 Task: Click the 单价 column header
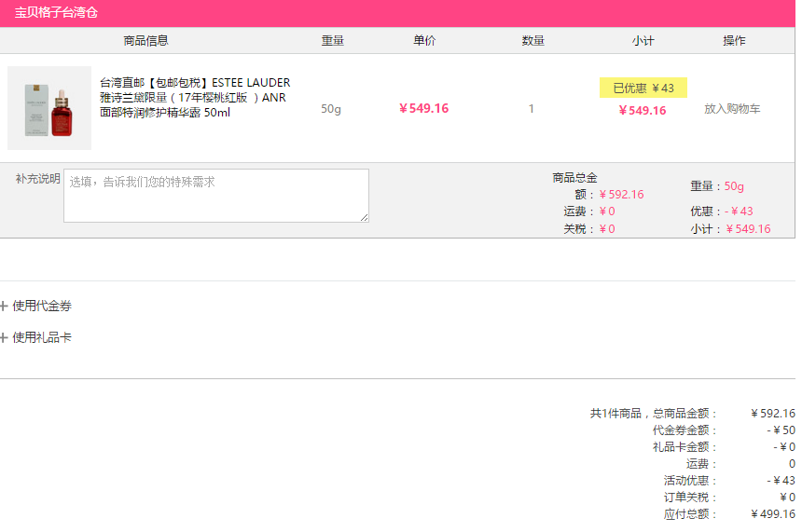pyautogui.click(x=424, y=40)
